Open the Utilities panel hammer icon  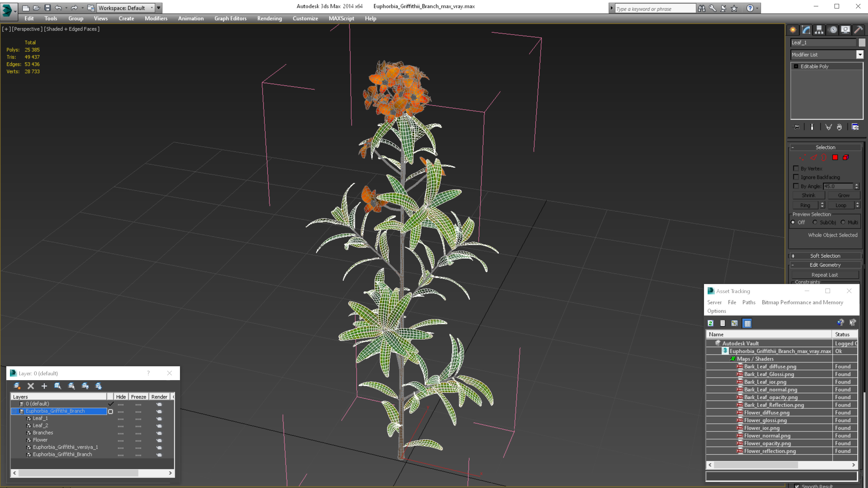[x=858, y=30]
